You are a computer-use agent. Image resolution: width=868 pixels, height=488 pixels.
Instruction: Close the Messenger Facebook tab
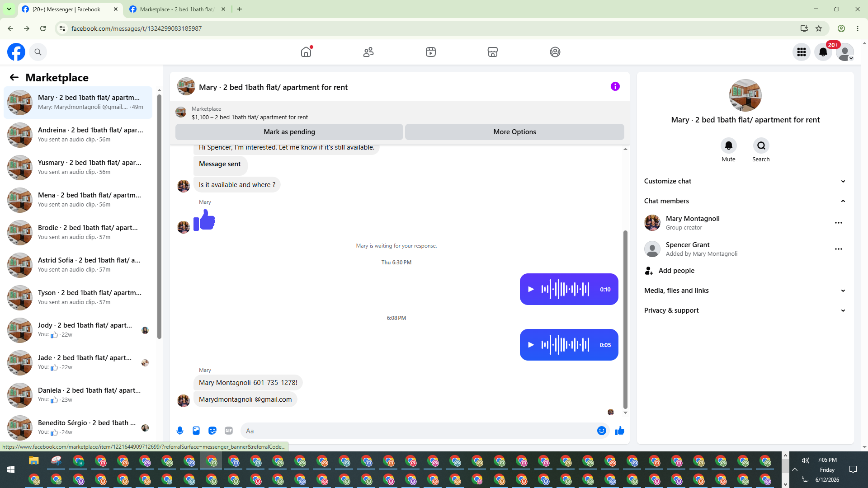(x=116, y=9)
